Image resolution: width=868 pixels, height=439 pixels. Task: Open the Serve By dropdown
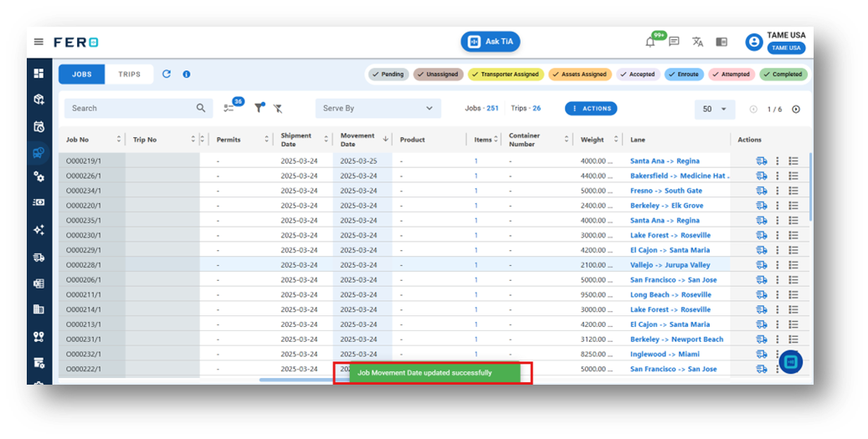pyautogui.click(x=378, y=109)
